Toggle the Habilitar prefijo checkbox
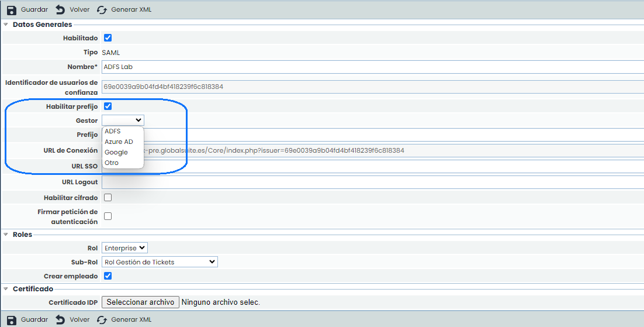This screenshot has height=327, width=644. point(108,106)
